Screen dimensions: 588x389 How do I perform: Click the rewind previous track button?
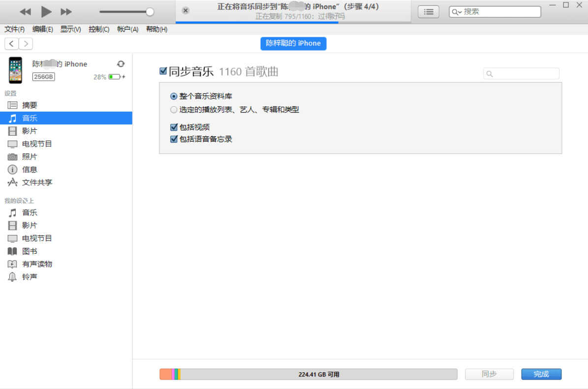[25, 12]
